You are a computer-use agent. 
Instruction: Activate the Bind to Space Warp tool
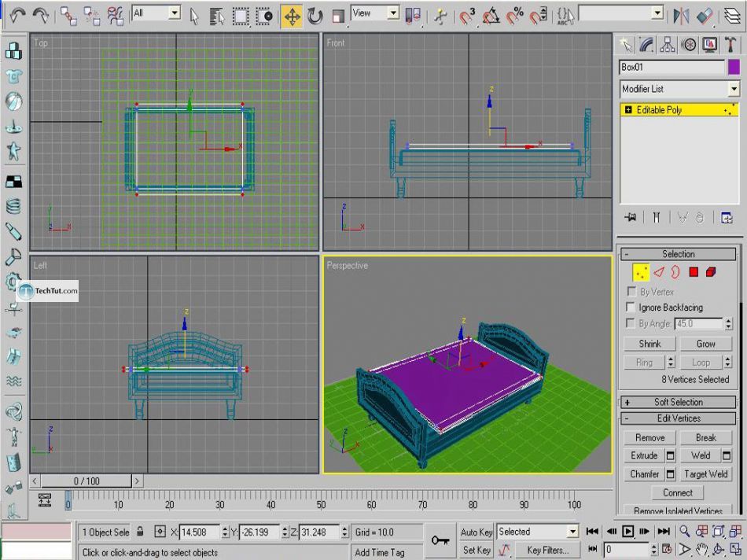[x=114, y=16]
